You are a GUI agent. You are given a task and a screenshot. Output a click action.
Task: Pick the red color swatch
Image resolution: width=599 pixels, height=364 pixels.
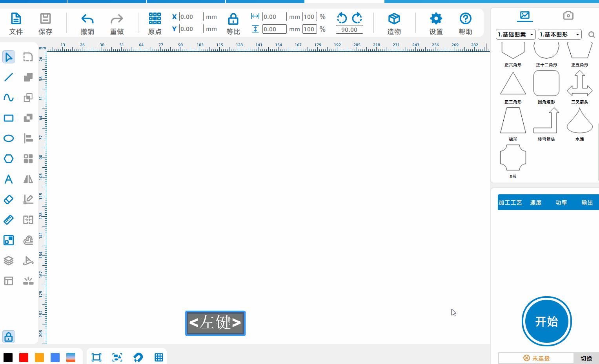pos(24,357)
